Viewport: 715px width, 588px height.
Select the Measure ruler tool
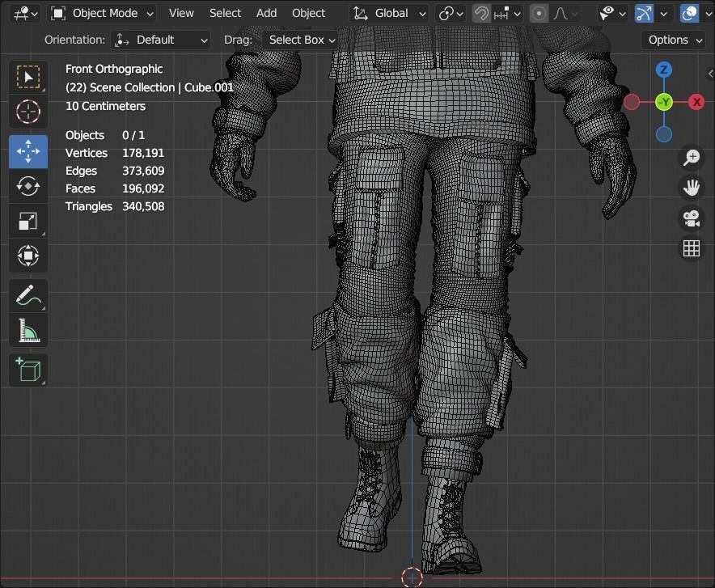click(28, 331)
